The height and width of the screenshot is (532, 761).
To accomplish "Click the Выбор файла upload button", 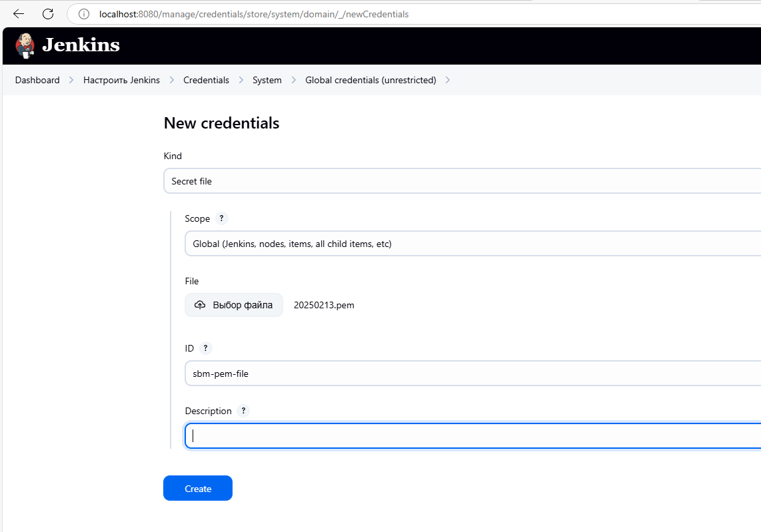I will pyautogui.click(x=234, y=305).
